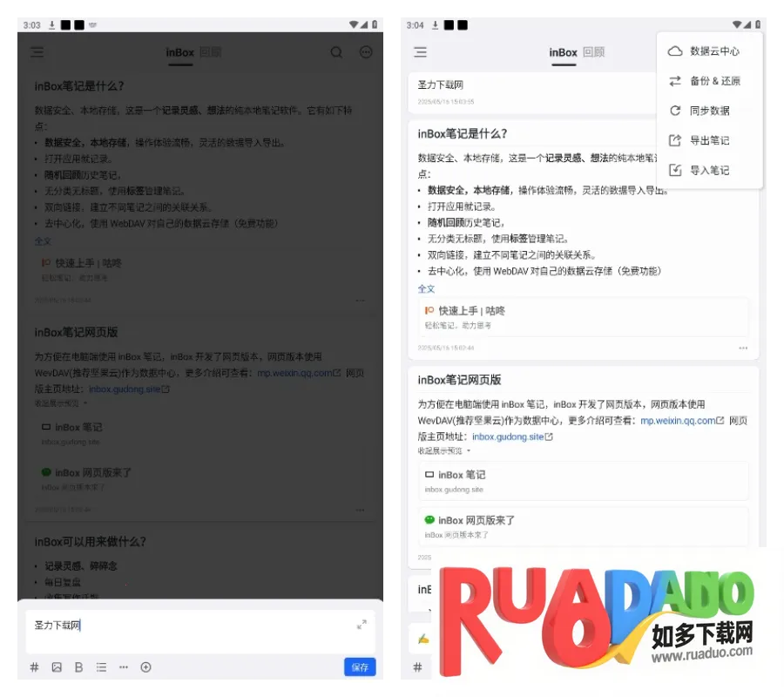This screenshot has height=697, width=784.
Task: Select 导入笔记 menu entry
Action: (709, 171)
